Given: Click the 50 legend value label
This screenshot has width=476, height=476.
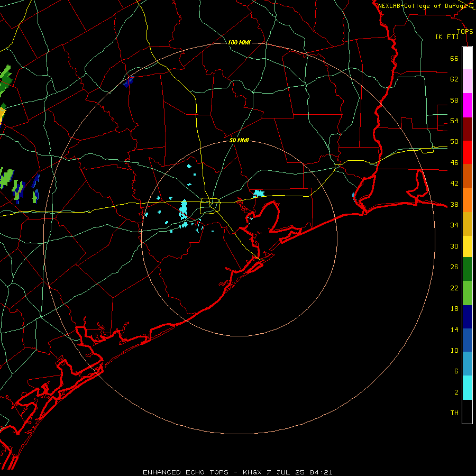Looking at the screenshot, I should 454,141.
